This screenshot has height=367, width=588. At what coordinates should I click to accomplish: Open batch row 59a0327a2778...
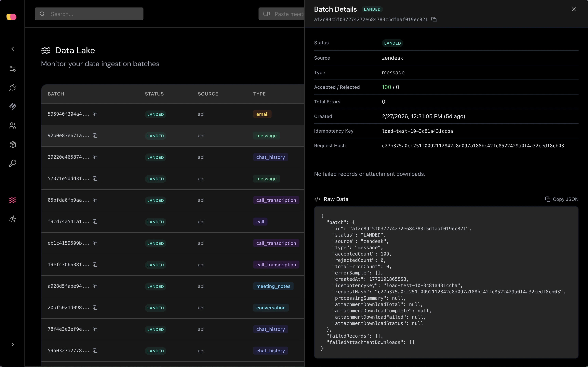[173, 351]
